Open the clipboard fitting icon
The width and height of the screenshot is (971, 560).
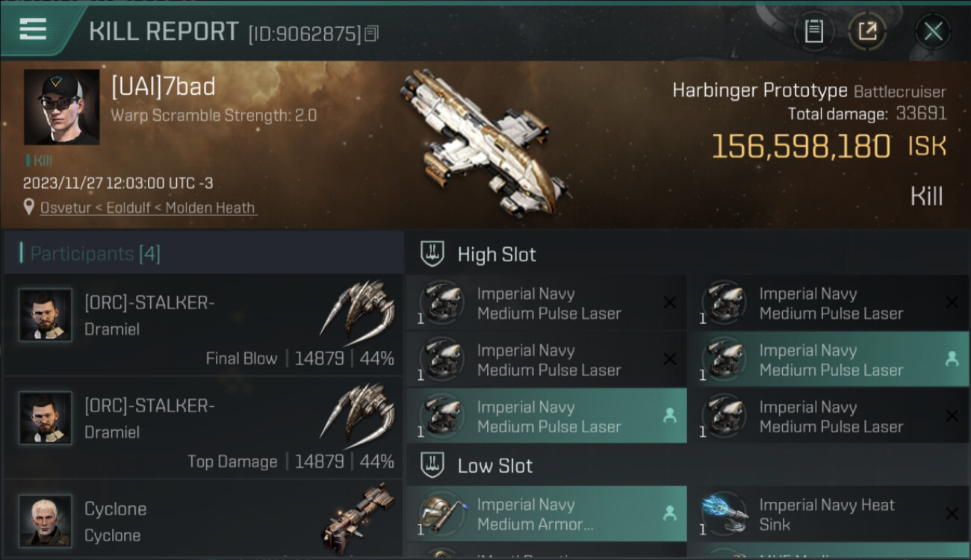point(813,31)
